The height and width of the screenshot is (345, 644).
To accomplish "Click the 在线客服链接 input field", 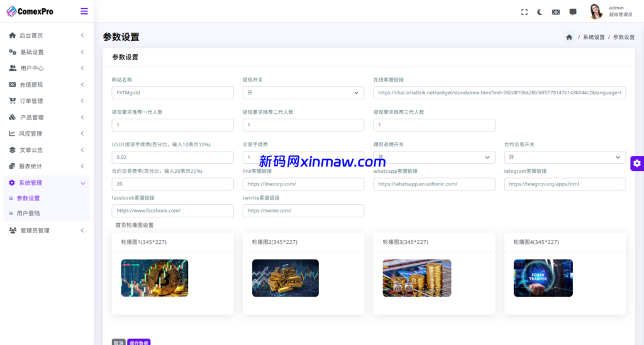I will coord(499,93).
